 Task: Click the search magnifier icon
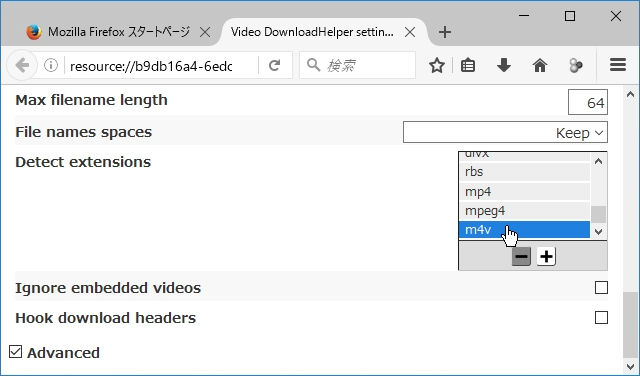tap(313, 65)
